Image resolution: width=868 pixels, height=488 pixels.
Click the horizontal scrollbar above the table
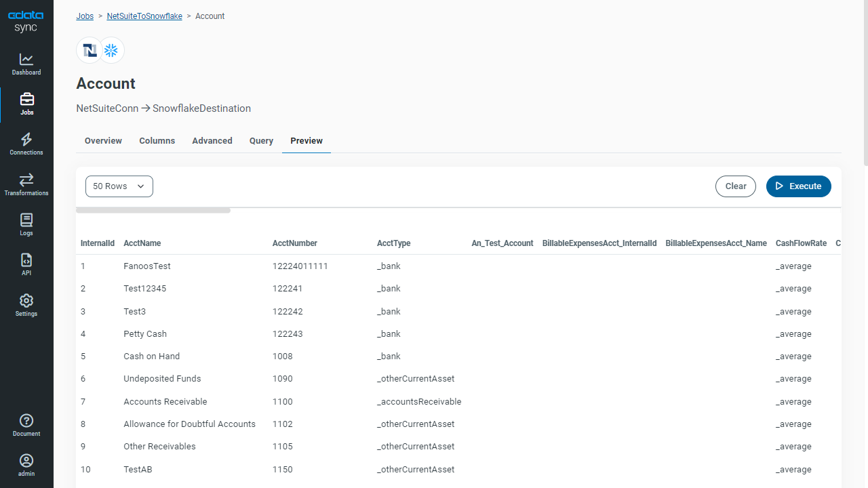(x=153, y=210)
